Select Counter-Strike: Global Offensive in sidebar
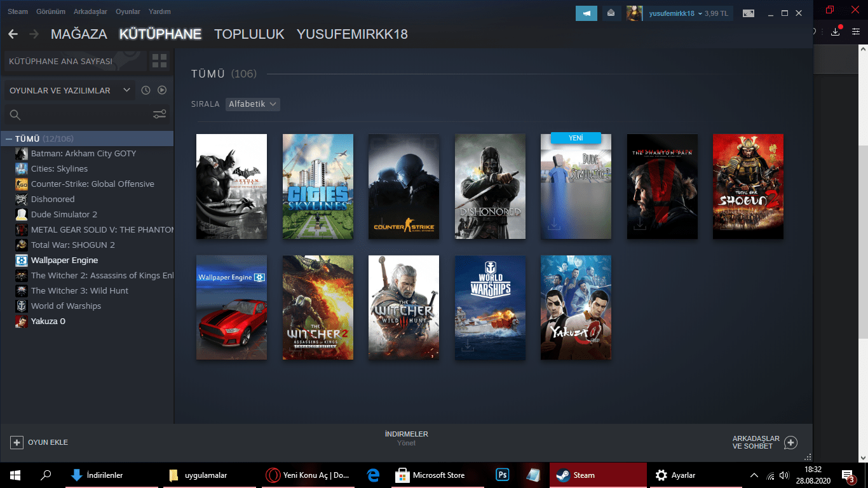The width and height of the screenshot is (868, 488). coord(87,184)
